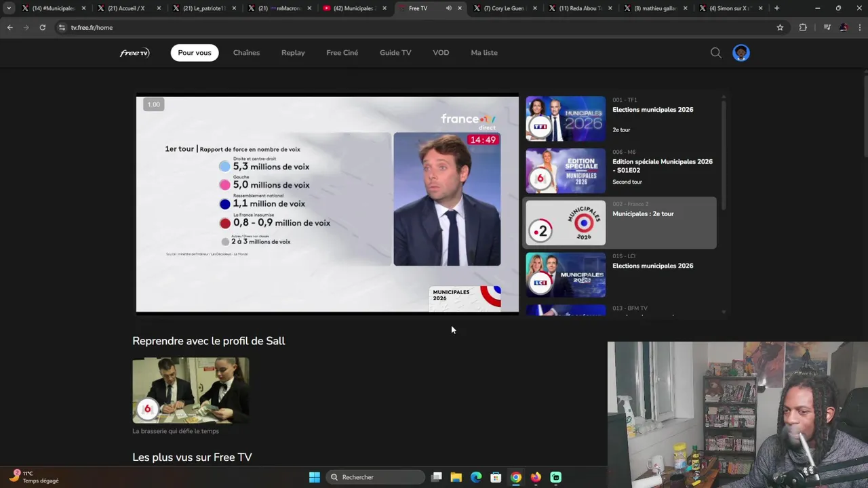Screen dimensions: 868x488
Task: Open 'Municipales : 2e tour' title
Action: (x=643, y=214)
